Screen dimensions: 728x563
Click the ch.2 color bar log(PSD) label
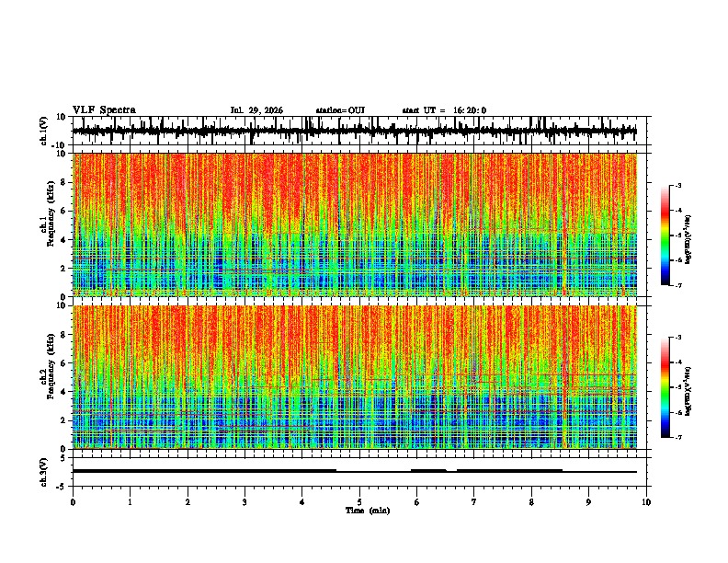[688, 392]
